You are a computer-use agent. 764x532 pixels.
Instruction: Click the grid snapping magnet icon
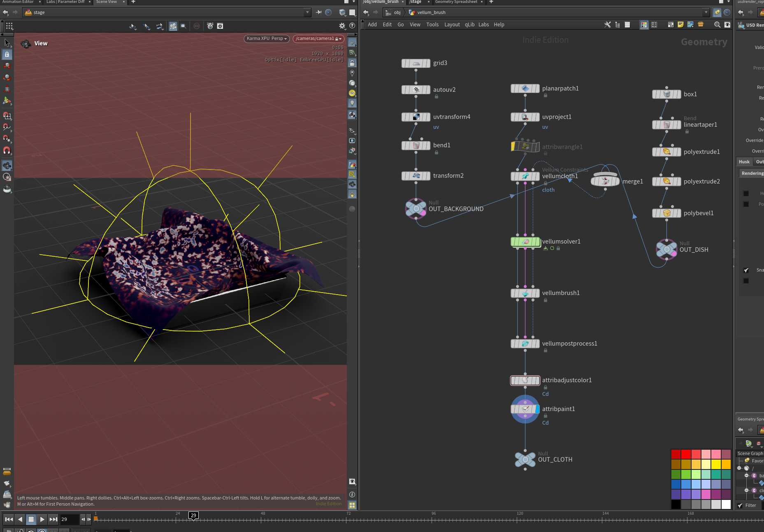7,116
